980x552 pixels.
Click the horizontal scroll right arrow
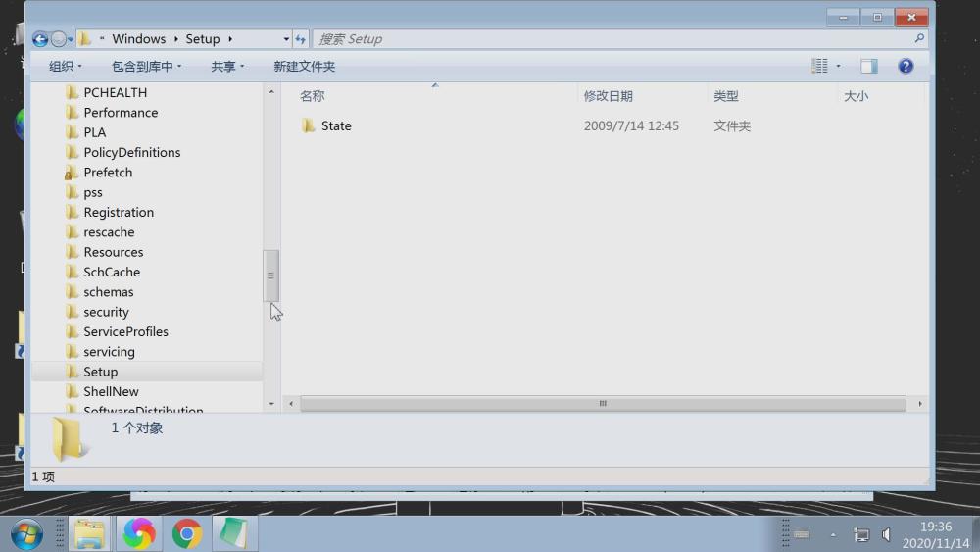pyautogui.click(x=920, y=404)
